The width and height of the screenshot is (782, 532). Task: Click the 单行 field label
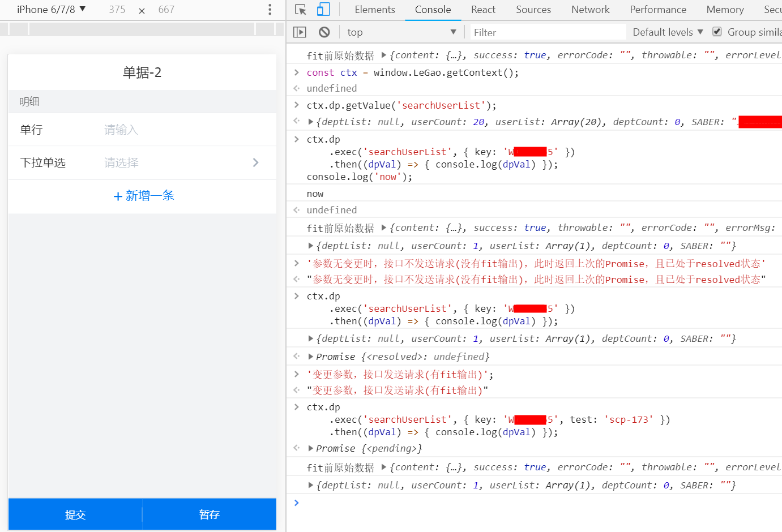click(31, 130)
